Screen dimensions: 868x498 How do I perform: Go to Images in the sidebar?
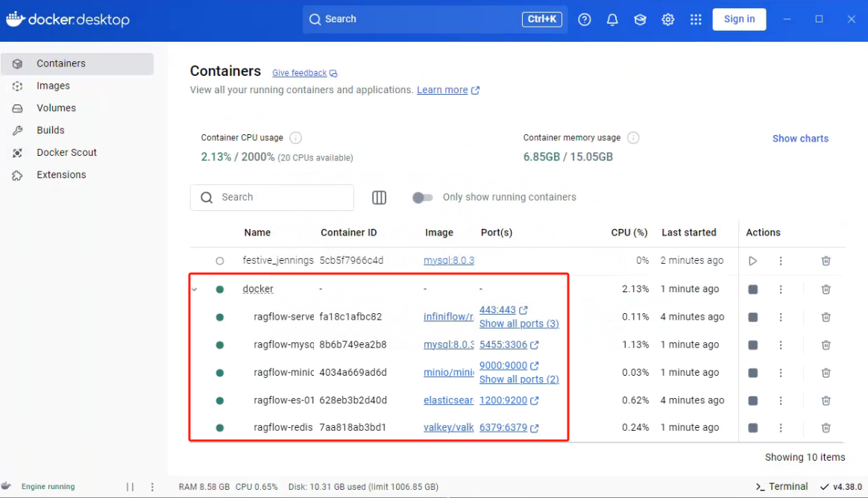pos(53,86)
